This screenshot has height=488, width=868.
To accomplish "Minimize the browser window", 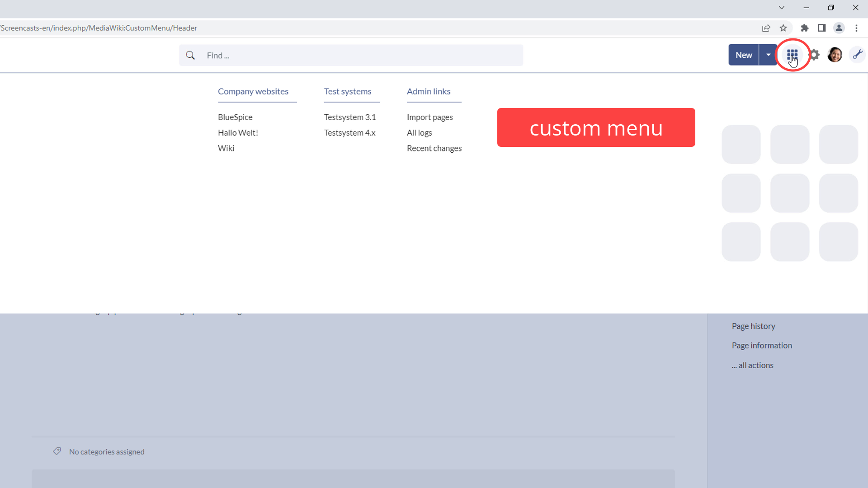I will coord(806,8).
